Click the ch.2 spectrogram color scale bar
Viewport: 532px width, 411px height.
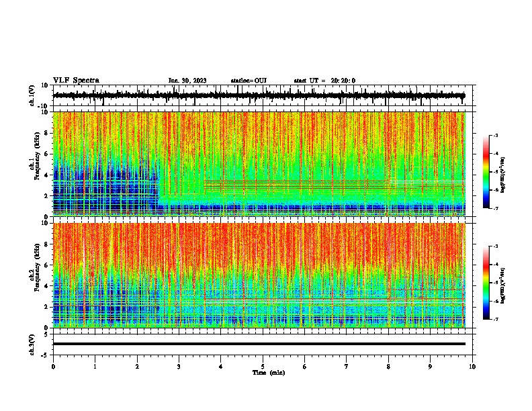486,283
